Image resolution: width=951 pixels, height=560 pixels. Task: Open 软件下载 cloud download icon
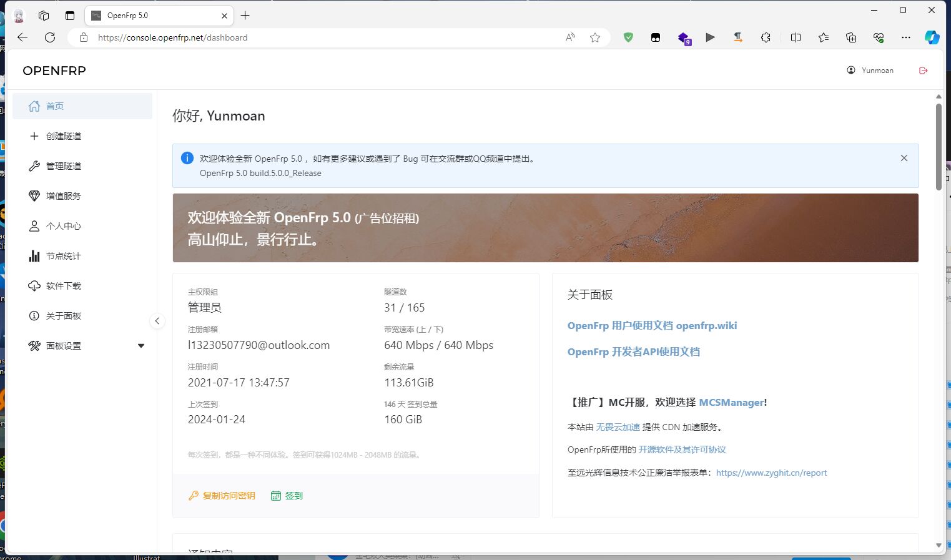(x=34, y=286)
